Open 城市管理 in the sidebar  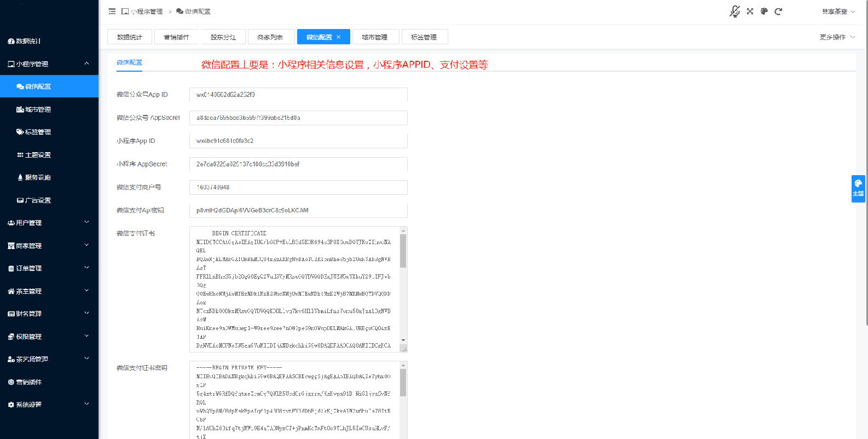(49, 109)
